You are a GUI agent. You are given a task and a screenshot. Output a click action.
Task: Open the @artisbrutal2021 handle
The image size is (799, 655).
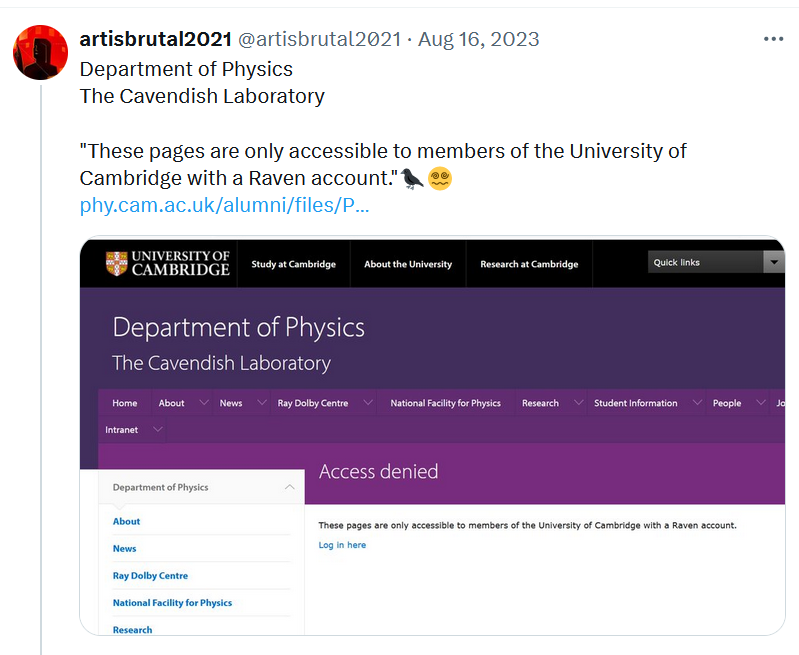[x=319, y=39]
